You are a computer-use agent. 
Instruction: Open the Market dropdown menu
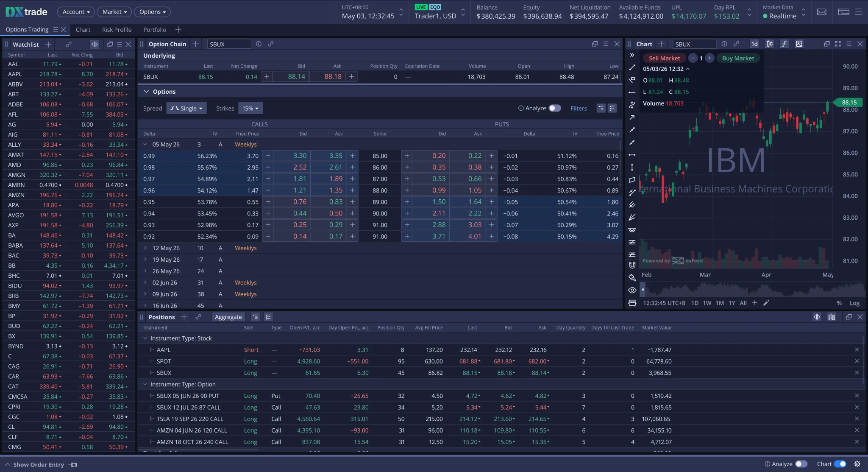click(114, 12)
